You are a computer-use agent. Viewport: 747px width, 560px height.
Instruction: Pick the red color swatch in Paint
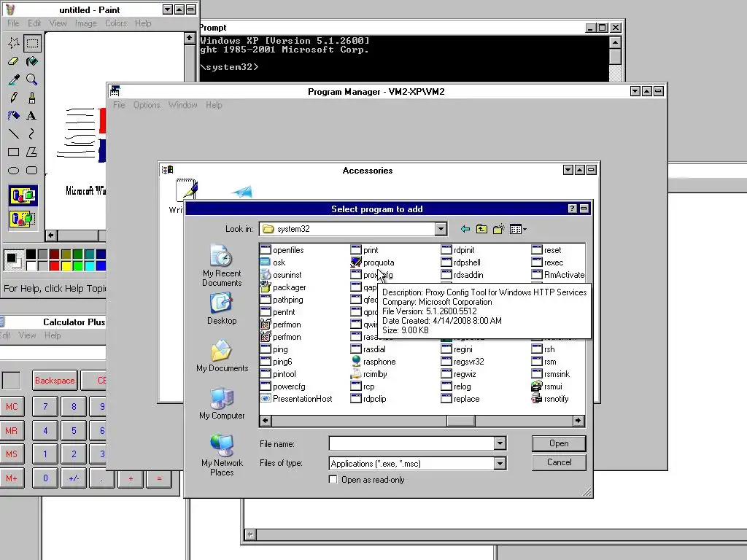(x=54, y=265)
